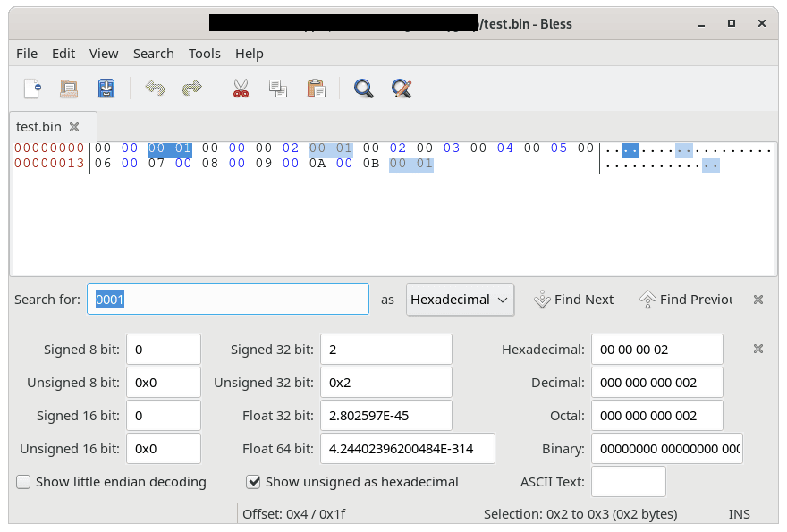Viewport: 787px width, 532px height.
Task: Click the Find Previous button
Action: pyautogui.click(x=686, y=300)
